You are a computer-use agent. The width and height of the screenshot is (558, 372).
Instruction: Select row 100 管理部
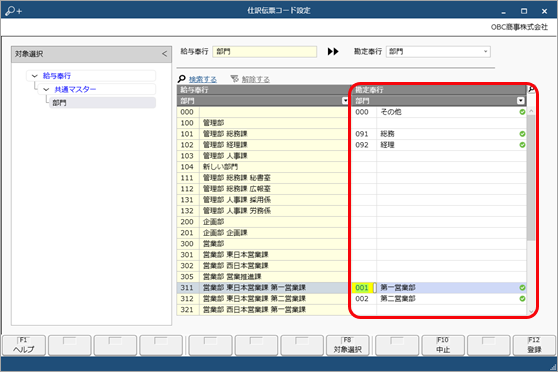pyautogui.click(x=264, y=123)
